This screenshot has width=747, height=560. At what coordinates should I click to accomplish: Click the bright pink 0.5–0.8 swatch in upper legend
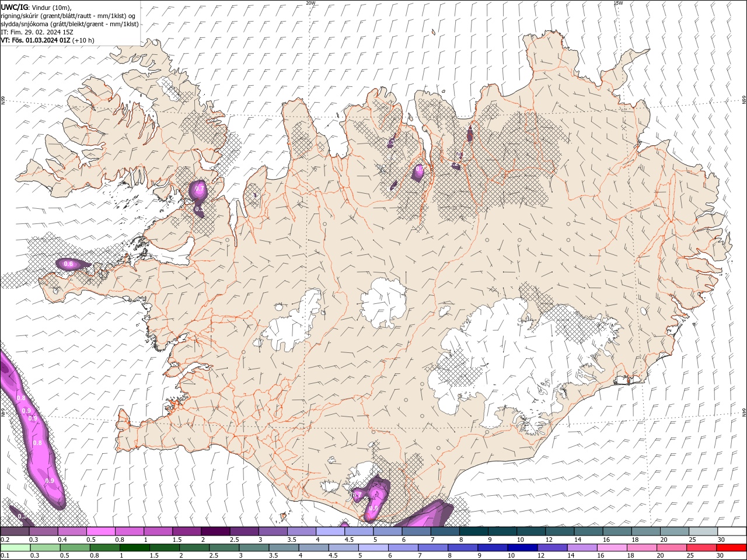[x=100, y=531]
